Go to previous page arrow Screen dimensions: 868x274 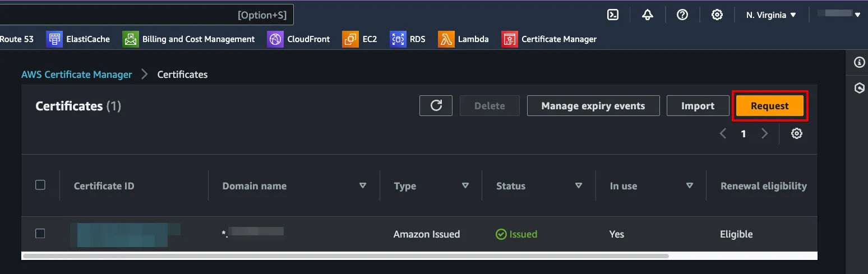point(723,133)
